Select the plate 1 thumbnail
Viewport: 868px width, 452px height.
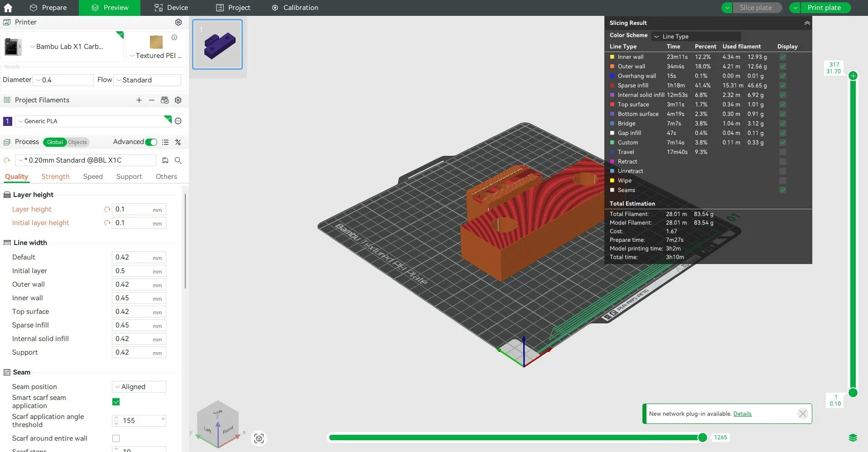(x=217, y=44)
